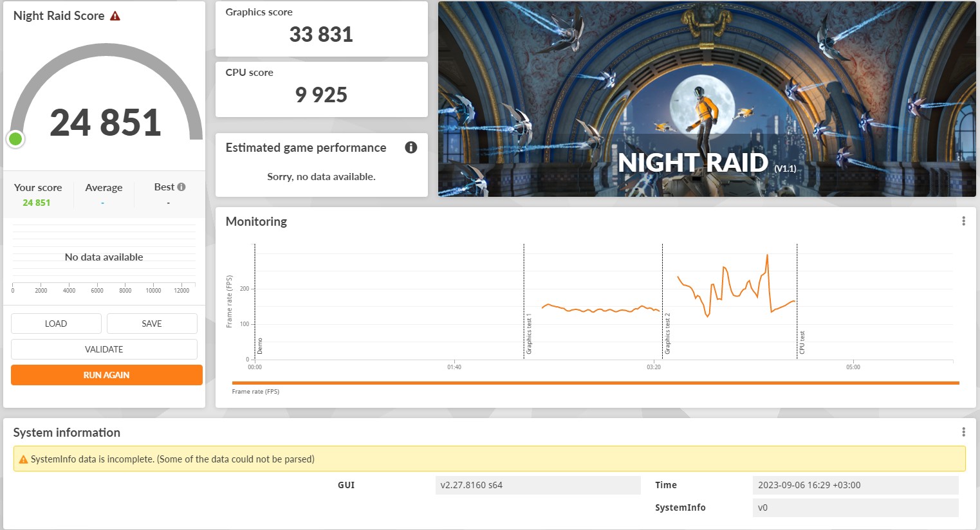Open the System information three-dot menu
980x530 pixels.
963,432
